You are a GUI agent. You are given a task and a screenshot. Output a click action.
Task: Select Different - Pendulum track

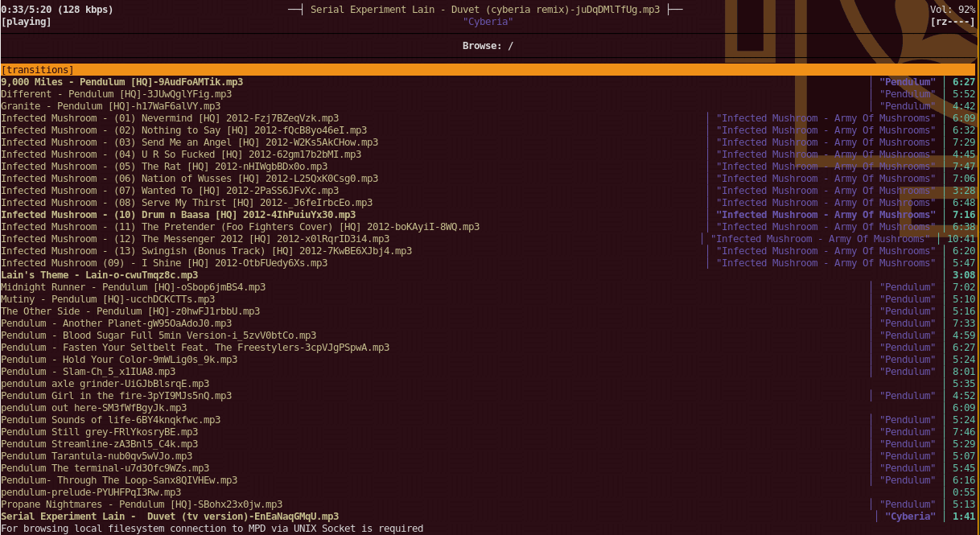488,94
